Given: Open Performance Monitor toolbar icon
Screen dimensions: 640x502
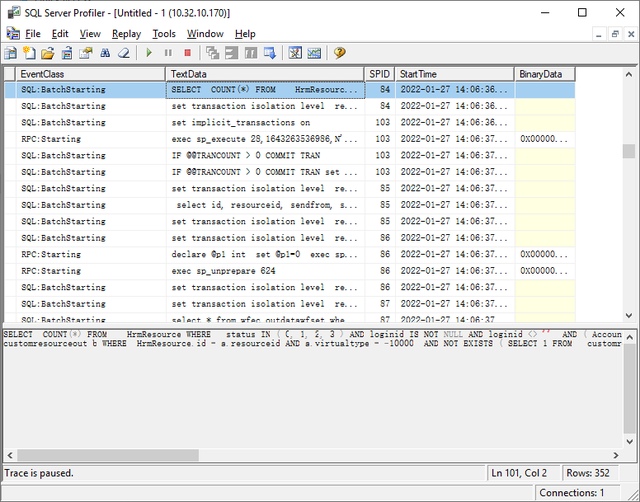Looking at the screenshot, I should 314,52.
